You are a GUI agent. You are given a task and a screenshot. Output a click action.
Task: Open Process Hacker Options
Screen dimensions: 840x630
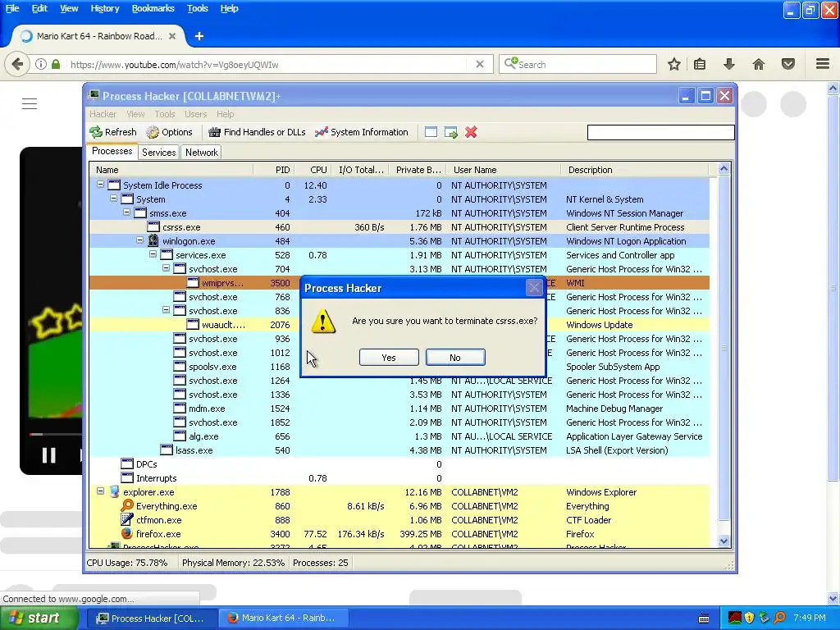coord(169,132)
